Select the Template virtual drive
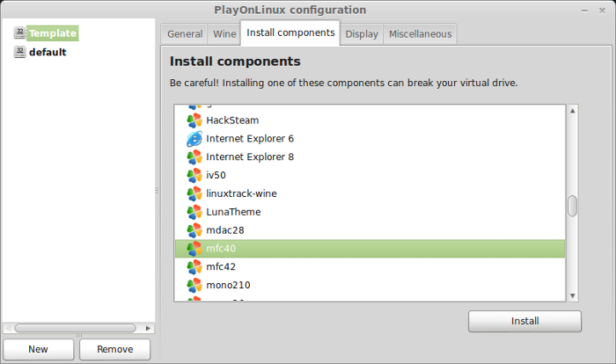The height and width of the screenshot is (364, 616). [x=53, y=33]
